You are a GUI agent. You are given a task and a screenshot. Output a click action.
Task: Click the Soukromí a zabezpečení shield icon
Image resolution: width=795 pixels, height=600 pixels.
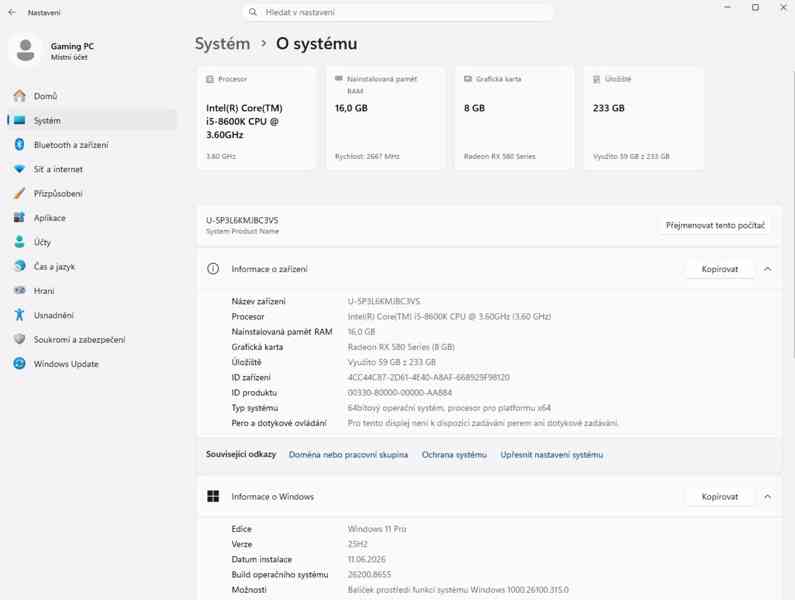click(x=19, y=339)
